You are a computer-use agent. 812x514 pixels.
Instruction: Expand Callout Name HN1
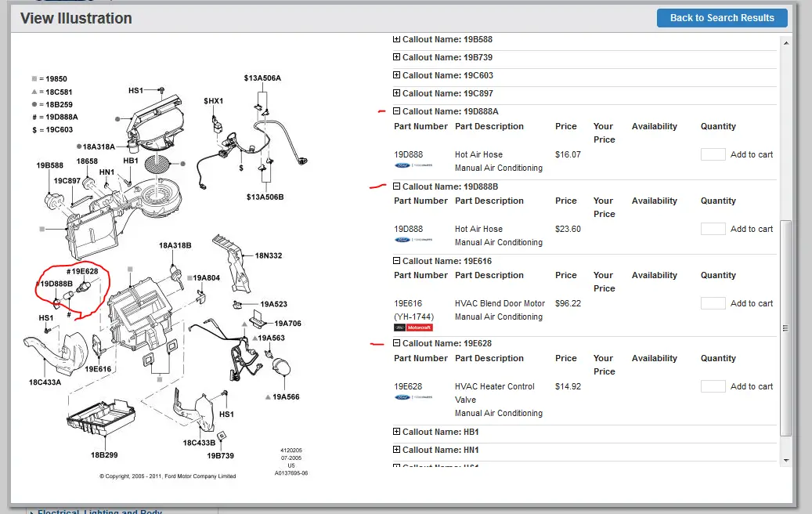pos(396,450)
